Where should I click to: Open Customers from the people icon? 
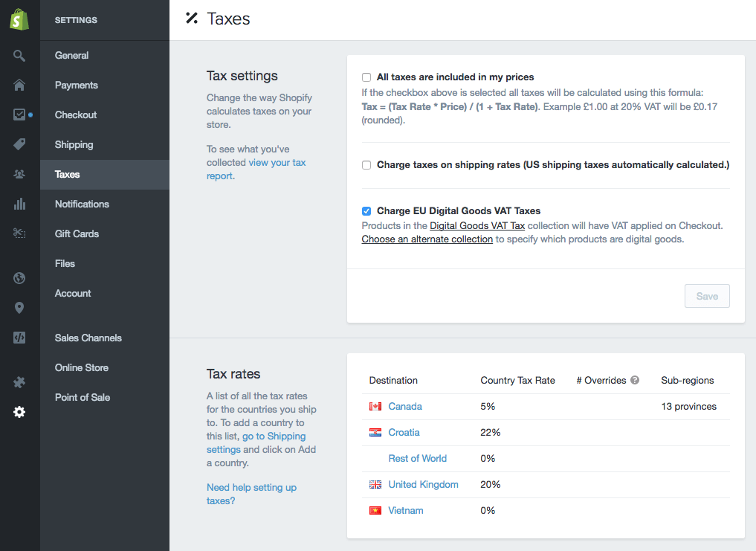(19, 174)
